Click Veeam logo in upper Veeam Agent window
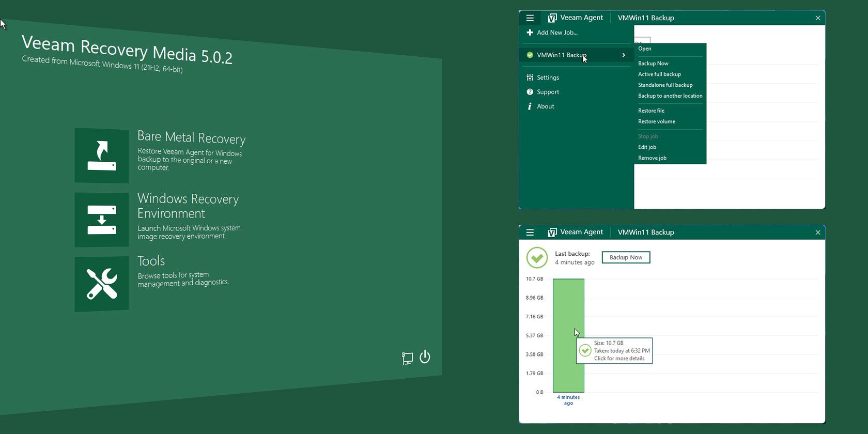This screenshot has height=434, width=868. [x=552, y=18]
